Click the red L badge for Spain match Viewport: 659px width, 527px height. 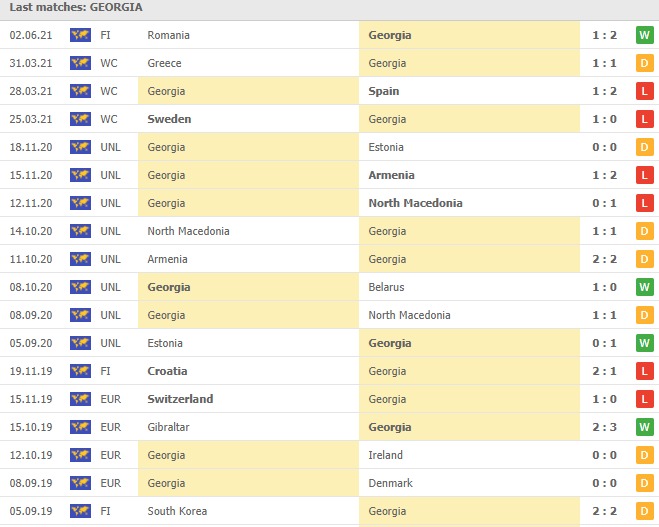pos(645,91)
